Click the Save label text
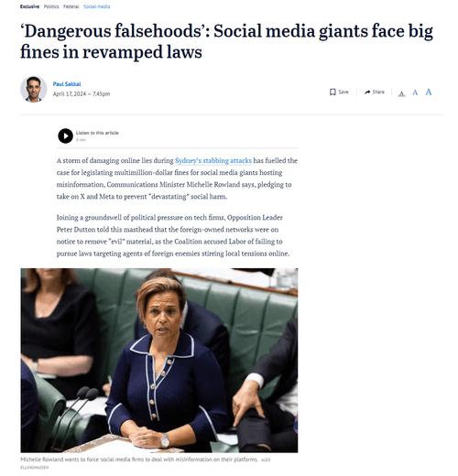This screenshot has height=476, width=458. 343,92
